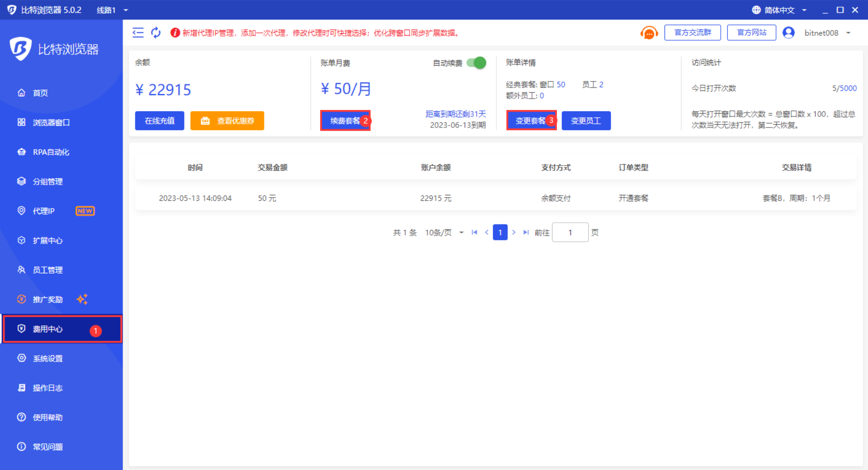
Task: Click the document icon for 操作日志
Action: tap(21, 388)
